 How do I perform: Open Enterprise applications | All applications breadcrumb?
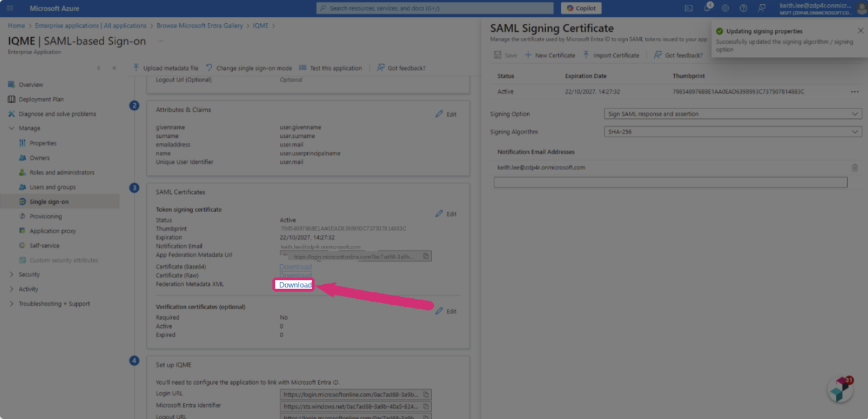click(x=91, y=26)
